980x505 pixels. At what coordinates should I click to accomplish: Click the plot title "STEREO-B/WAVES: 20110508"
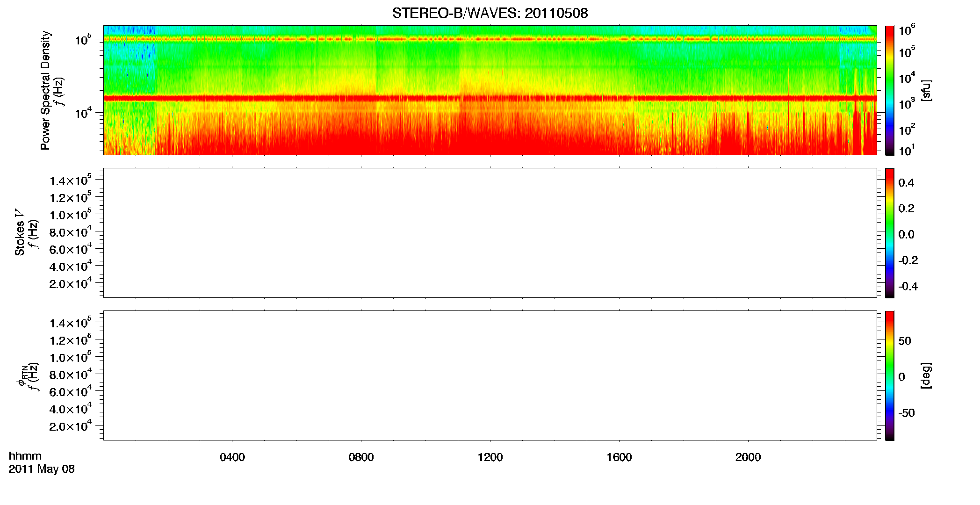pyautogui.click(x=490, y=13)
